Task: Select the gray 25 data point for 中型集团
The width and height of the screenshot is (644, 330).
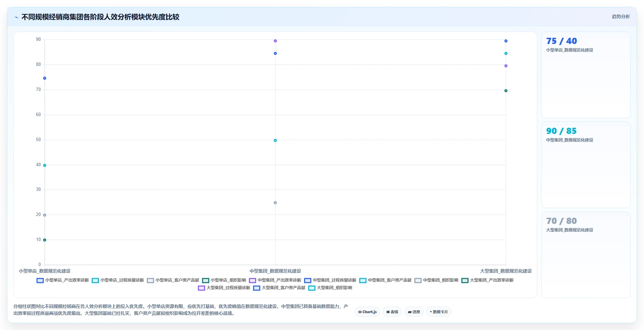Action: click(275, 203)
